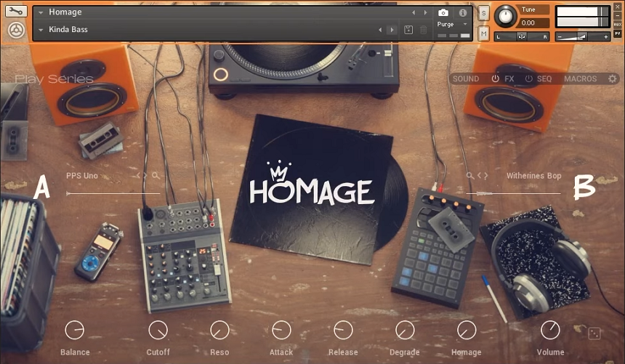The width and height of the screenshot is (625, 364).
Task: Click the Attack knob
Action: (x=281, y=330)
